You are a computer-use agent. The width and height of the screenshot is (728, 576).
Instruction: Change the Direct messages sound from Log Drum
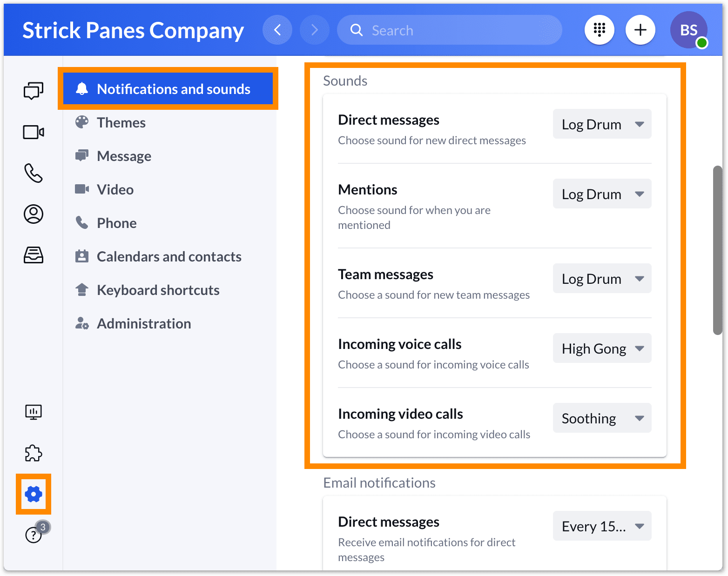602,124
